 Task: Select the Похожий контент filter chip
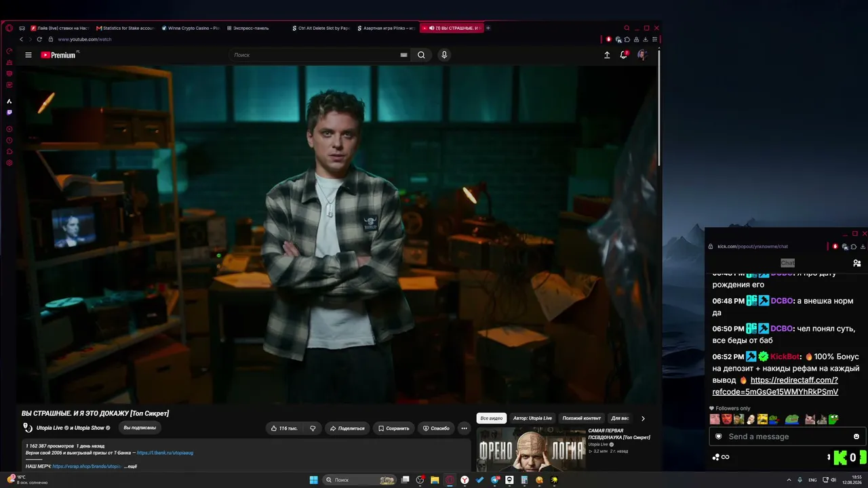[x=582, y=418]
